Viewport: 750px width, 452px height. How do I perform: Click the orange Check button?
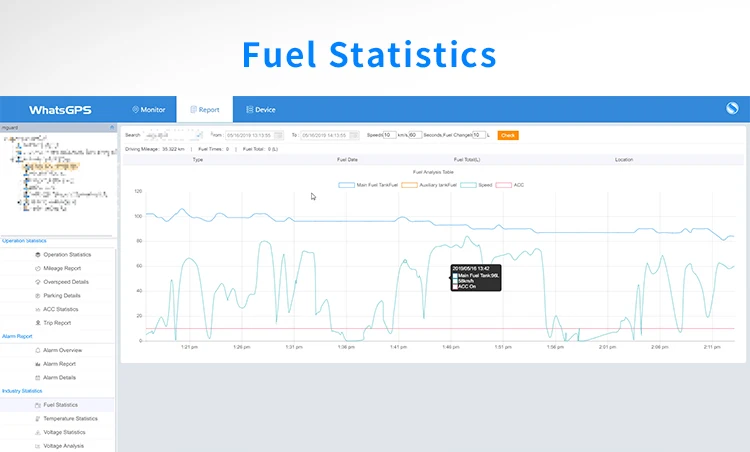[508, 135]
